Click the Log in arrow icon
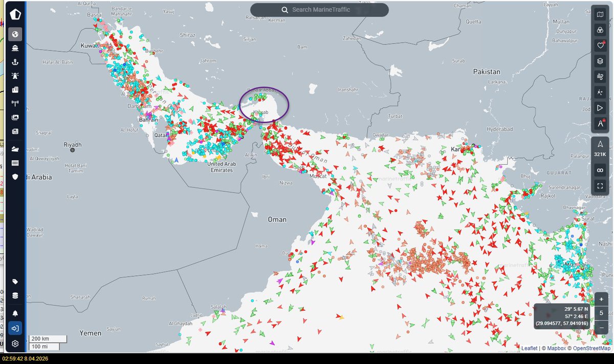Screen dimensions: 614x364 point(15,328)
